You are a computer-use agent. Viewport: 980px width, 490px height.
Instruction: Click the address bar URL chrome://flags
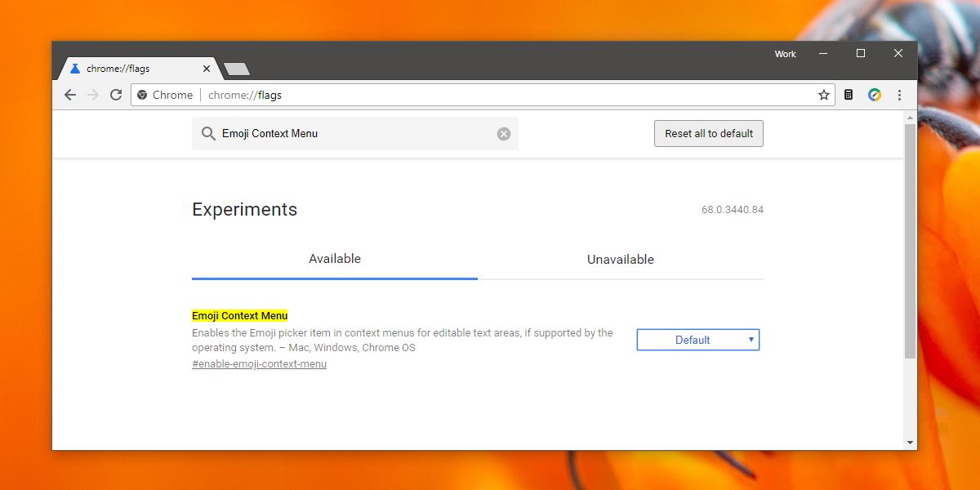point(245,95)
